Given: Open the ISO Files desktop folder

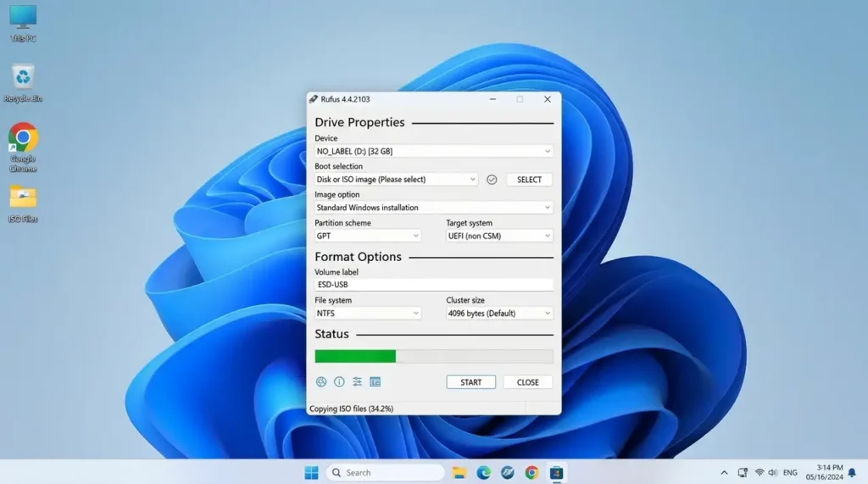Looking at the screenshot, I should click(23, 204).
